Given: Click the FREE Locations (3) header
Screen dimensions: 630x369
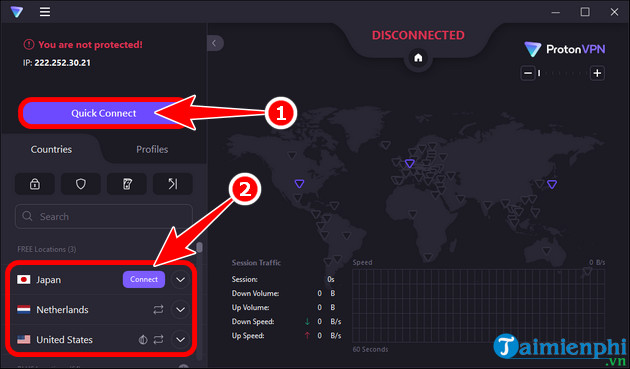Looking at the screenshot, I should coord(47,249).
